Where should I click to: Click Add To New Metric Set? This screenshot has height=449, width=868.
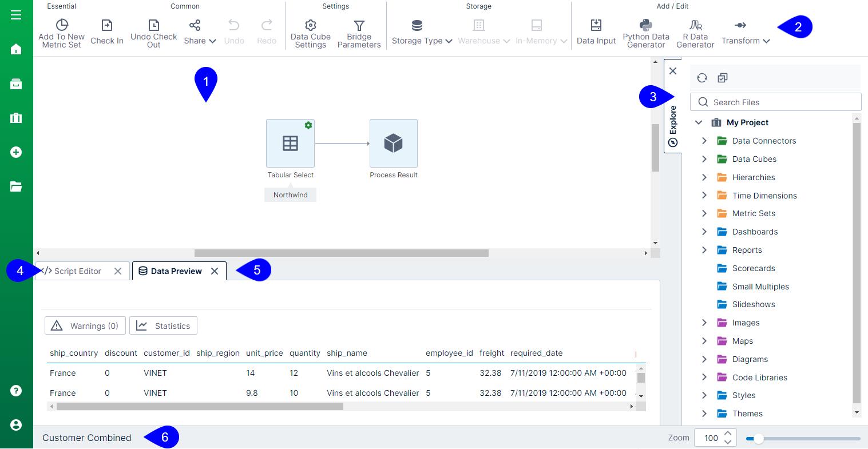pyautogui.click(x=61, y=31)
